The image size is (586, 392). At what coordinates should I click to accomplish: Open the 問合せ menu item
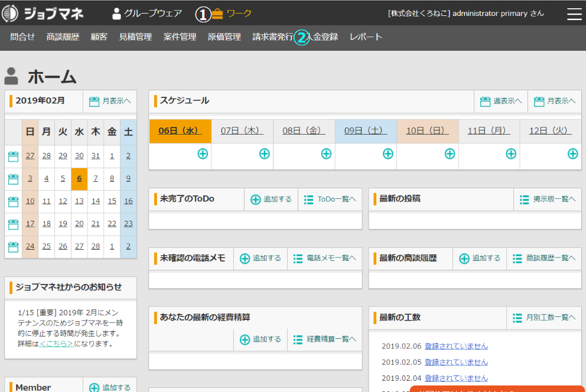(22, 37)
